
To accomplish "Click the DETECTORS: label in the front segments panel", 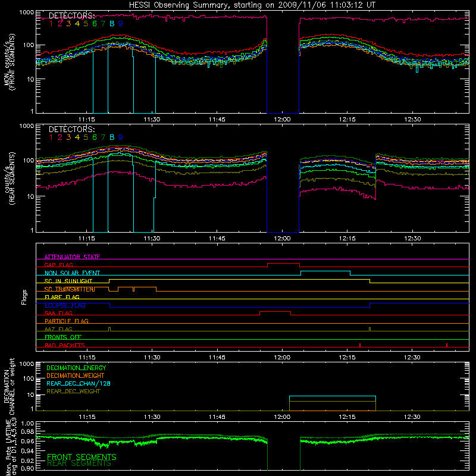I will [72, 16].
